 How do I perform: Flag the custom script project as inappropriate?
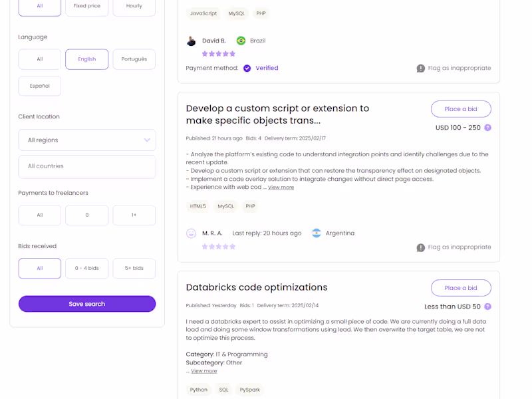tap(454, 247)
